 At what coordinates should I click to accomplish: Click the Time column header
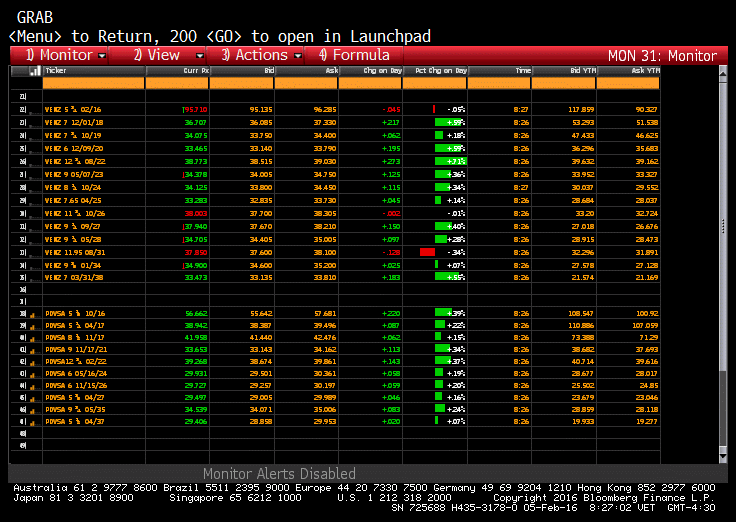499,71
